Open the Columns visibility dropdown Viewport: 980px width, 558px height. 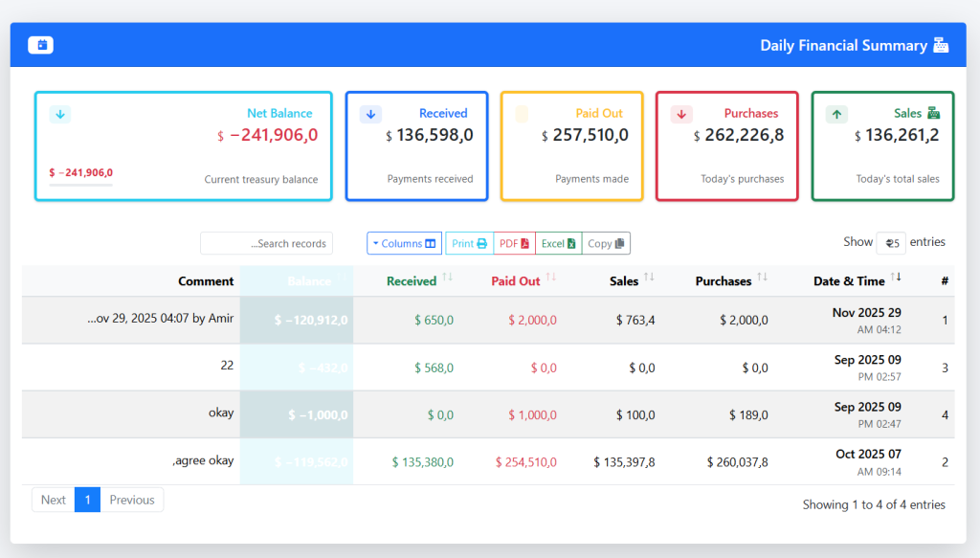click(x=404, y=243)
